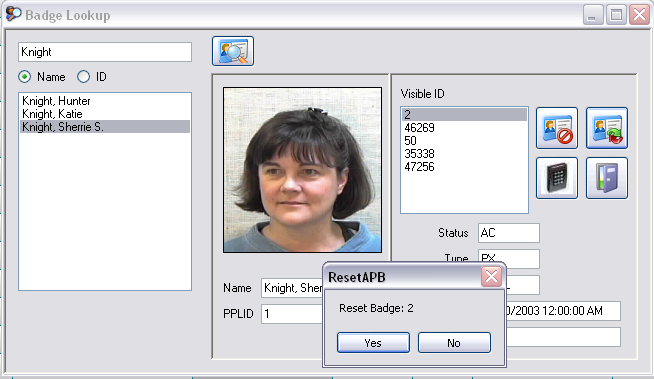This screenshot has width=654, height=379.
Task: Confirm badge reset with Yes button
Action: [373, 343]
